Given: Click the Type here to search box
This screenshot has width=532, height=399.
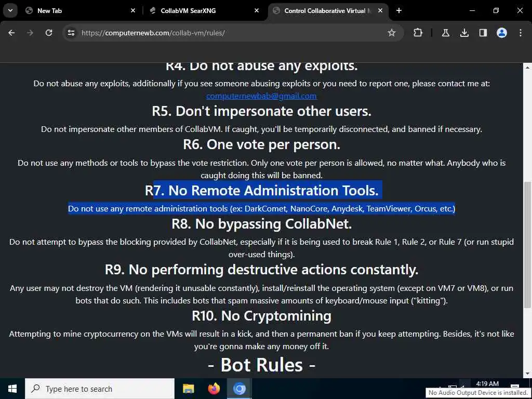Looking at the screenshot, I should coord(100,389).
